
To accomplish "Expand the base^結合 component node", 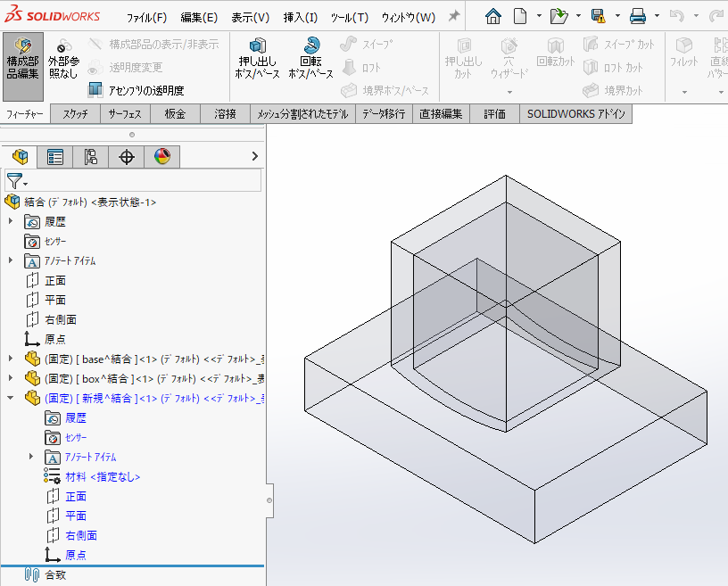I will 10,358.
